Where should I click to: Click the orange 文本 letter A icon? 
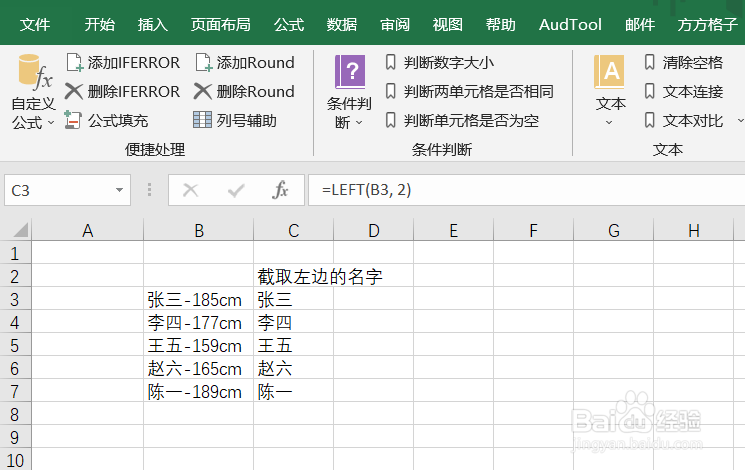tap(609, 72)
